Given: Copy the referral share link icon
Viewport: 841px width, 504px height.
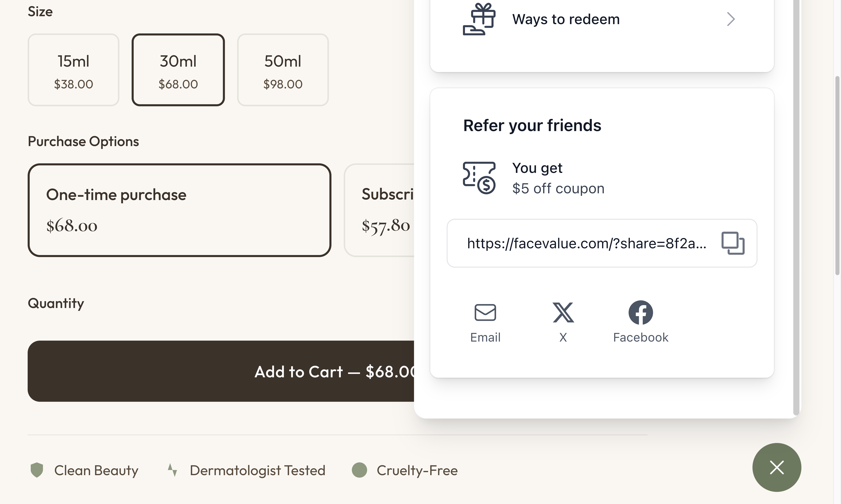Looking at the screenshot, I should pos(733,243).
